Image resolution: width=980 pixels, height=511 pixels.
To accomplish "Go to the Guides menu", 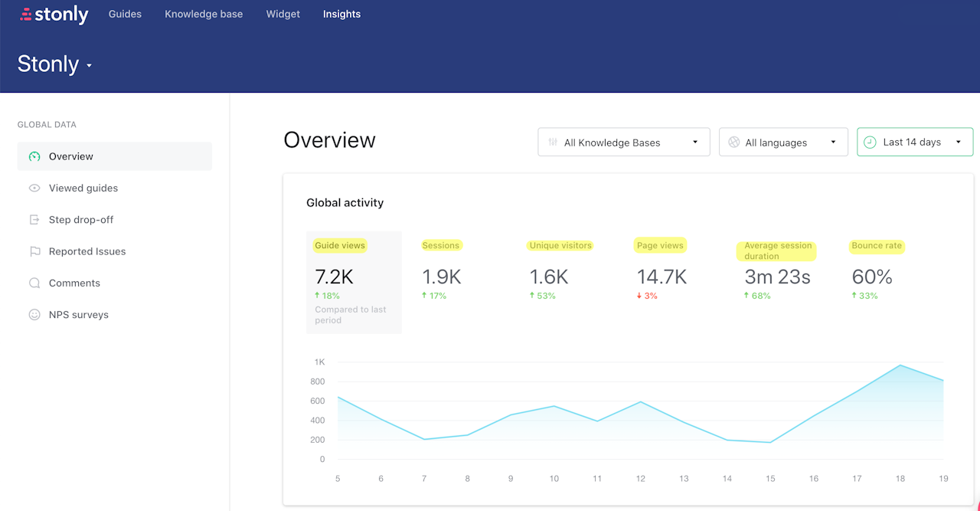I will click(125, 14).
